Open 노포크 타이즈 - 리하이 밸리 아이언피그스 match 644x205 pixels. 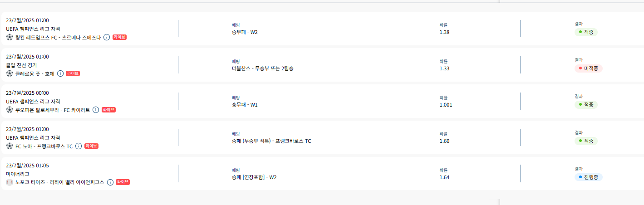[59, 182]
